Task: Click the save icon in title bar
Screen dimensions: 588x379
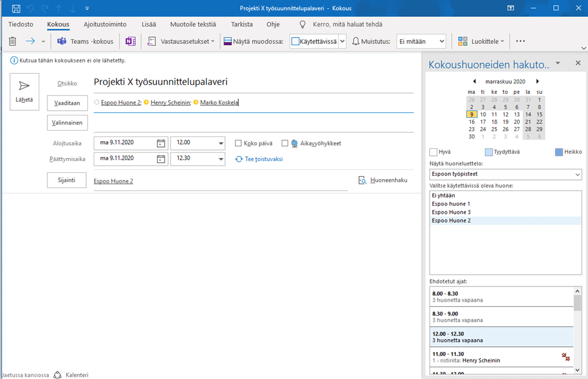Action: pos(16,8)
